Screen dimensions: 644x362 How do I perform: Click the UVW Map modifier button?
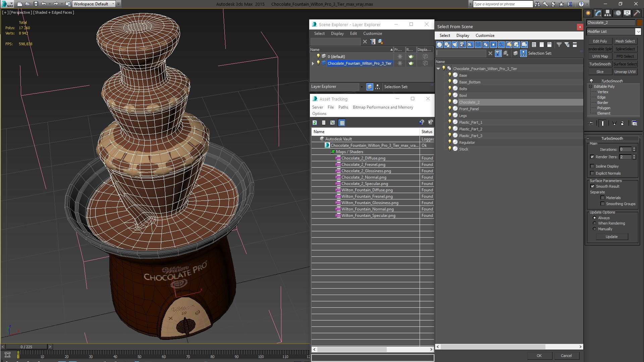[x=600, y=56]
